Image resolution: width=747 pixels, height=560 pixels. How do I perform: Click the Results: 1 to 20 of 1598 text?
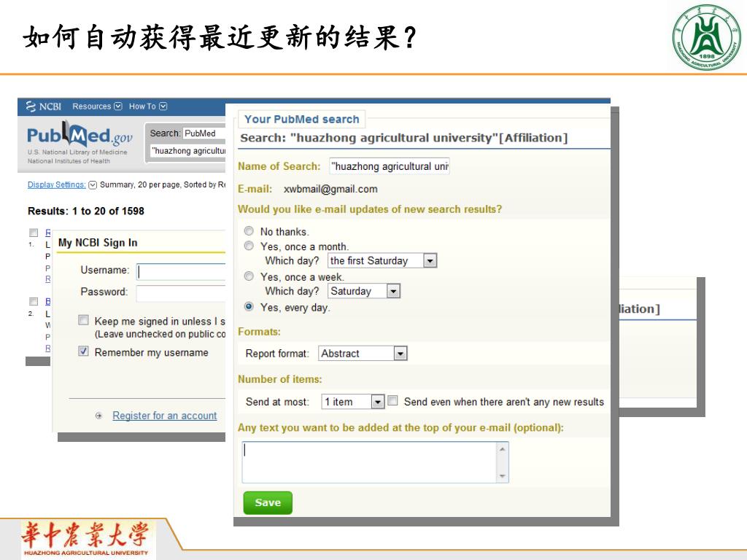pos(86,211)
